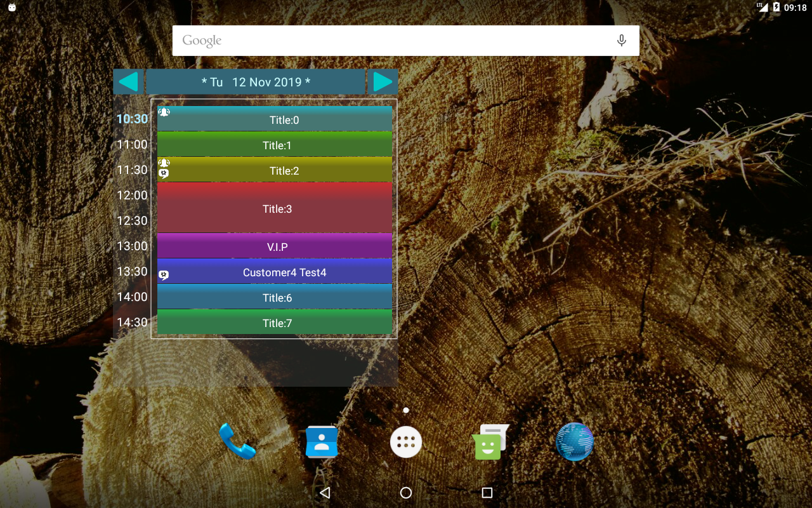Click the alarm bell icon on Title:2
812x508 pixels.
pyautogui.click(x=164, y=163)
